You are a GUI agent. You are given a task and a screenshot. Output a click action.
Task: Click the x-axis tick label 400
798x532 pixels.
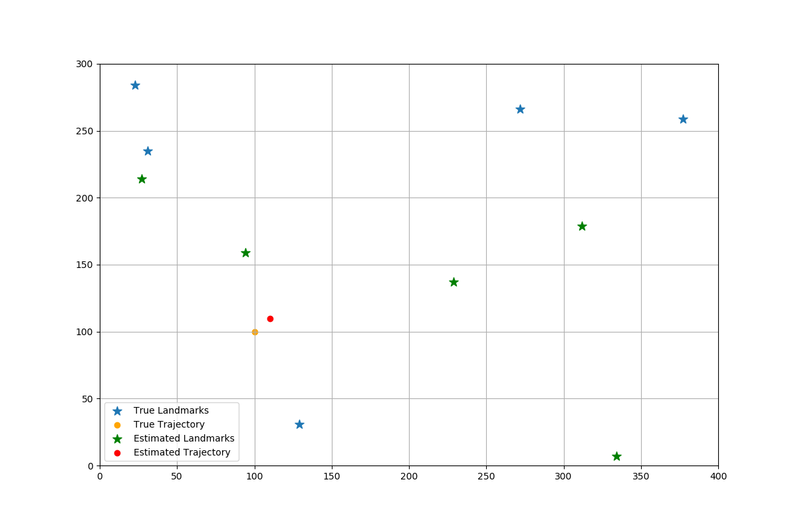click(x=718, y=476)
